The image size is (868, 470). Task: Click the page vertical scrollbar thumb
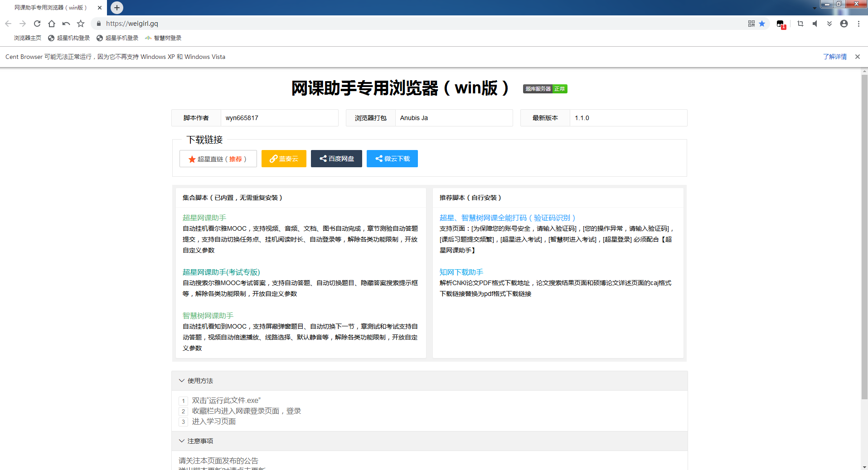pyautogui.click(x=864, y=237)
